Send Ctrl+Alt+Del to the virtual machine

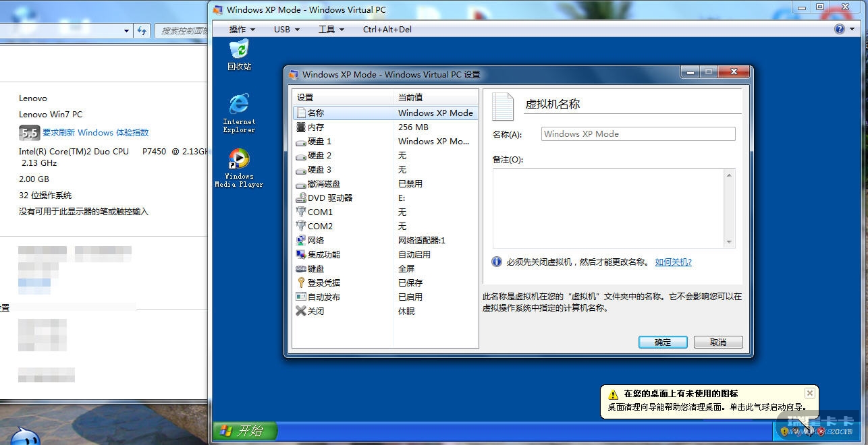pyautogui.click(x=387, y=30)
